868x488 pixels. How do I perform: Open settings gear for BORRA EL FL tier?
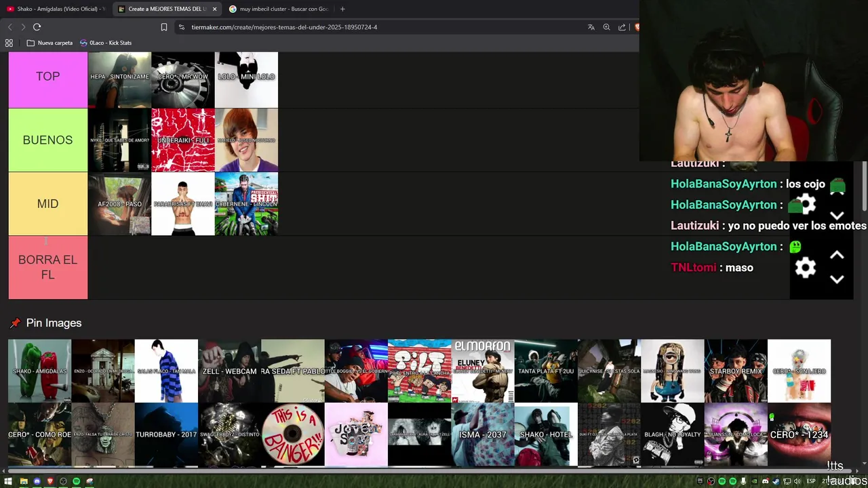tap(805, 268)
